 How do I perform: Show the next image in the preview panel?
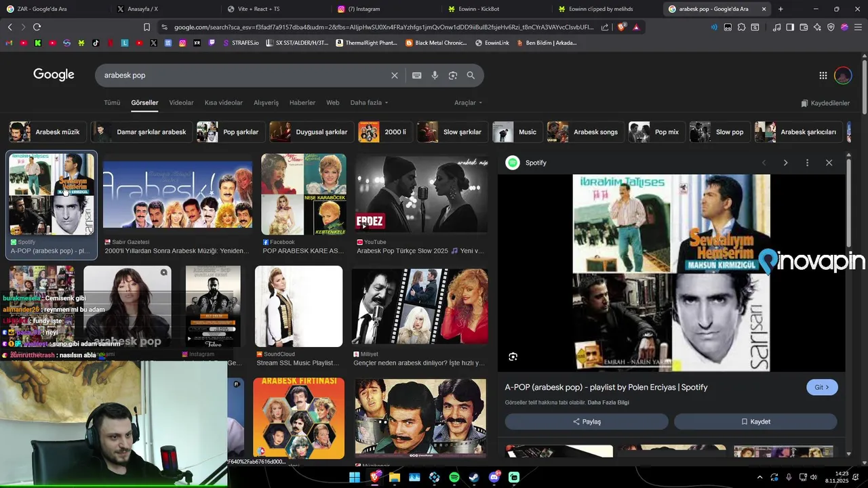point(785,163)
